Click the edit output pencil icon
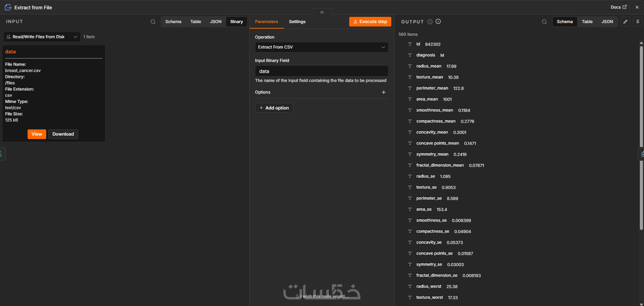Viewport: 644px width, 306px height. pos(625,22)
